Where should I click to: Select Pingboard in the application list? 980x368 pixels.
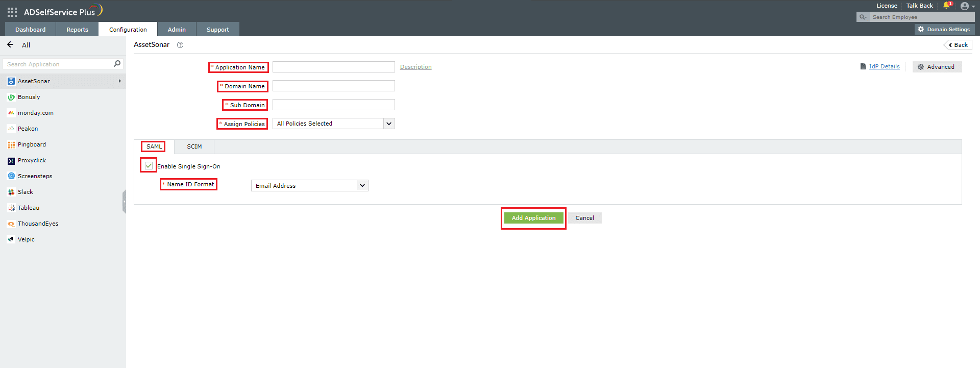point(63,144)
